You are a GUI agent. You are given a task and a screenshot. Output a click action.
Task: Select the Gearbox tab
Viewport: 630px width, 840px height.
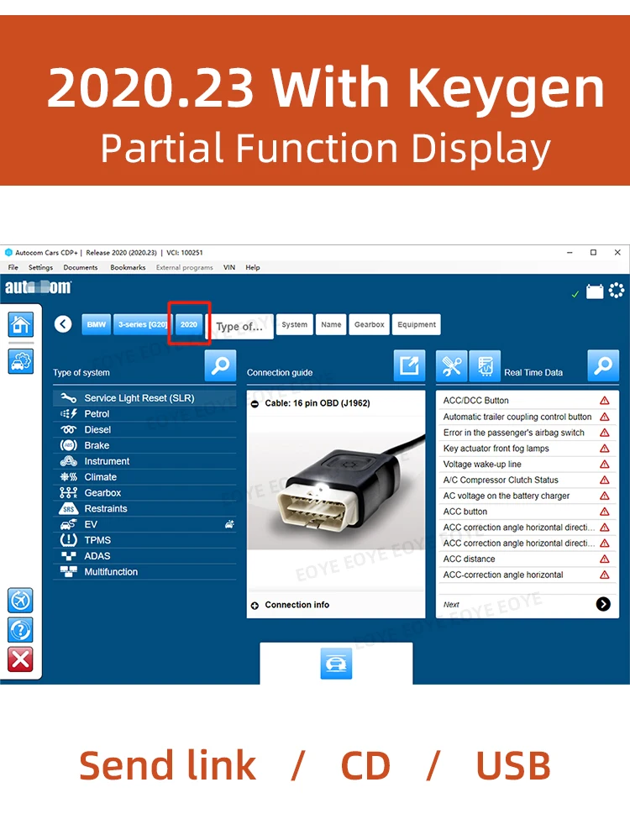(369, 324)
